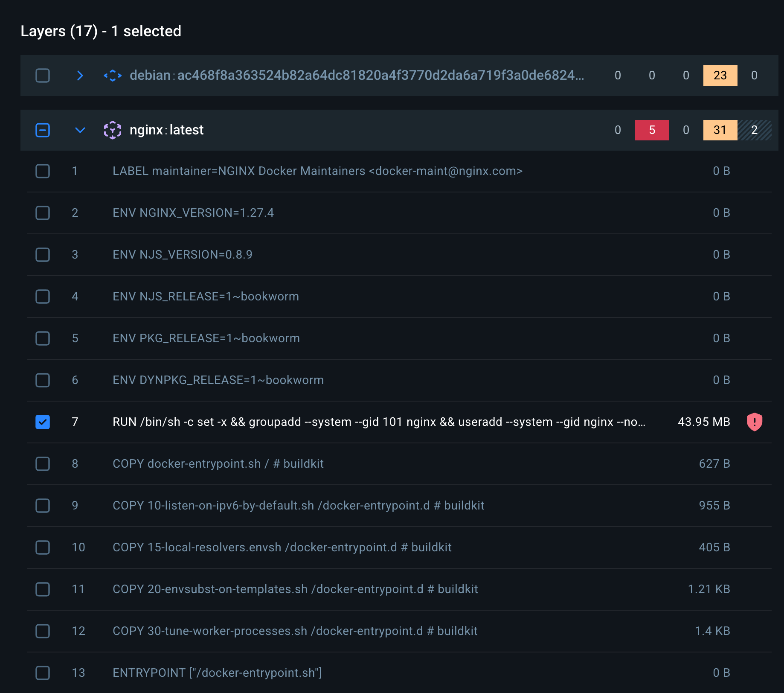784x693 pixels.
Task: Click the COPY 30-tune-worker-processes.sh row
Action: pyautogui.click(x=399, y=631)
